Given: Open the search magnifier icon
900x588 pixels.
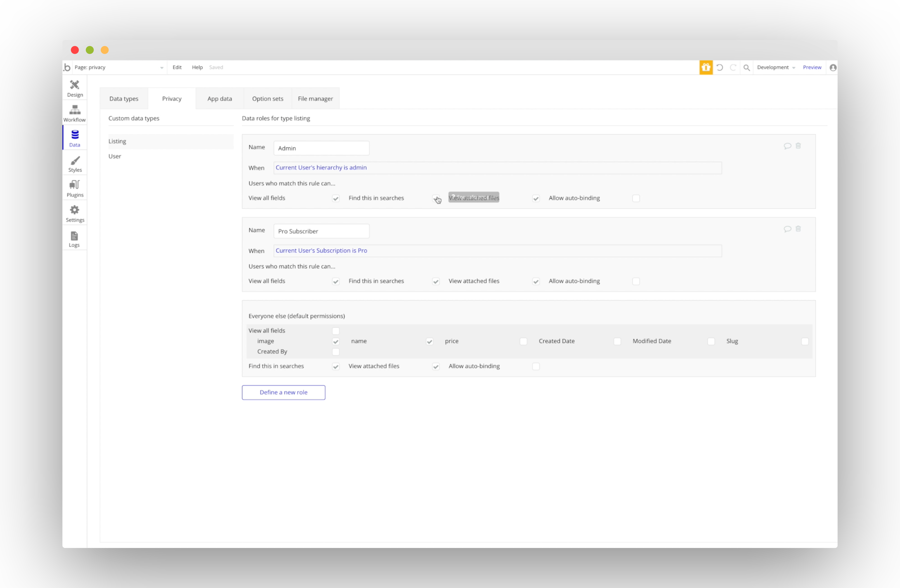Looking at the screenshot, I should [746, 67].
